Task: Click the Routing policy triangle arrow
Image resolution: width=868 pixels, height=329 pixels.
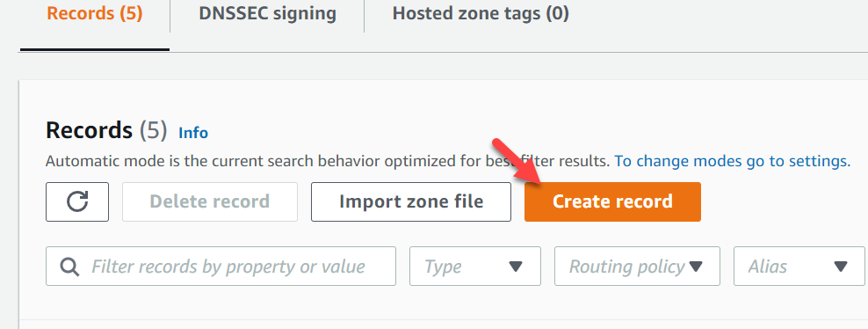Action: click(x=695, y=267)
